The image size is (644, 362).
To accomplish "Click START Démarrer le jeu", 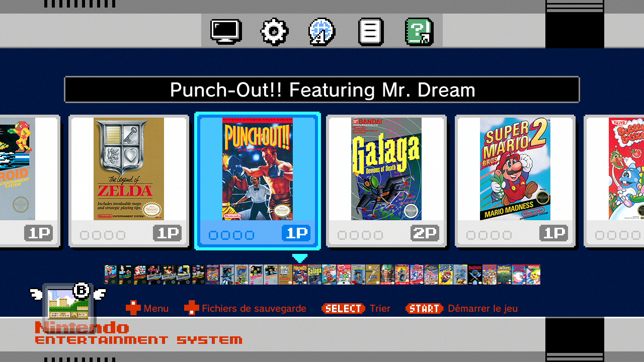I will coord(461,308).
